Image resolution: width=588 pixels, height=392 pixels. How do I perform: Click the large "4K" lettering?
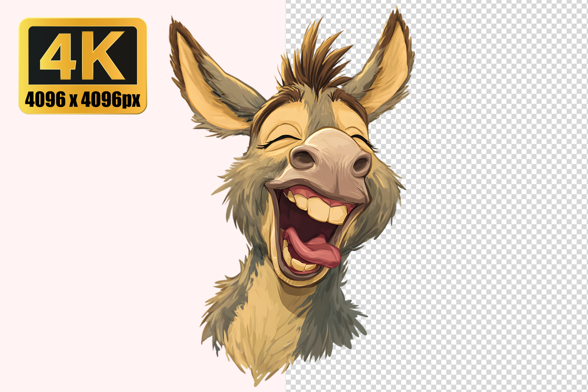83,55
